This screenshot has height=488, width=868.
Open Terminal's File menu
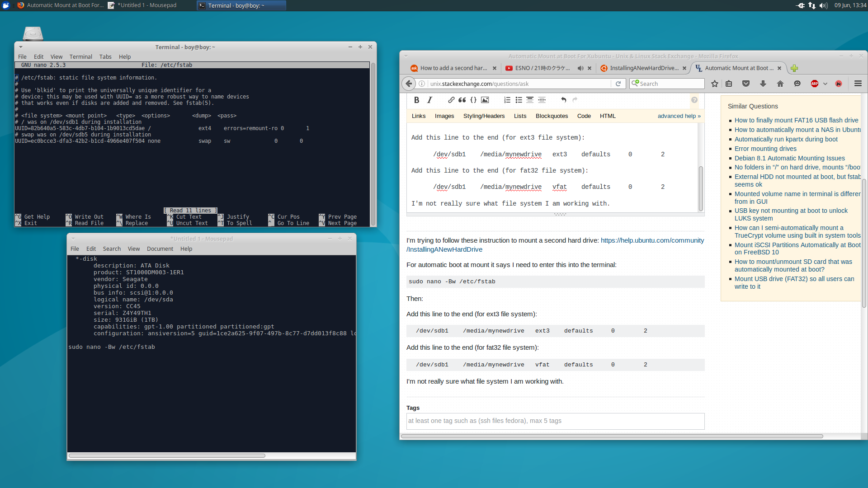22,56
